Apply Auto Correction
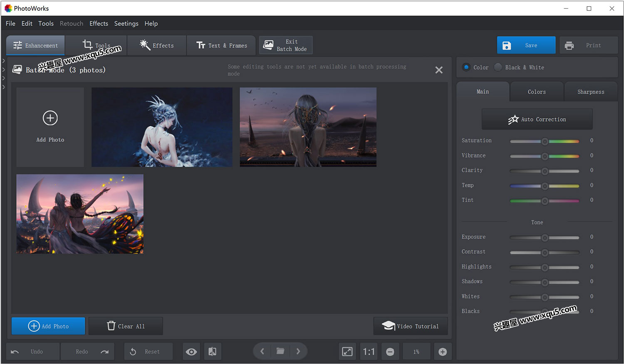 (x=537, y=119)
